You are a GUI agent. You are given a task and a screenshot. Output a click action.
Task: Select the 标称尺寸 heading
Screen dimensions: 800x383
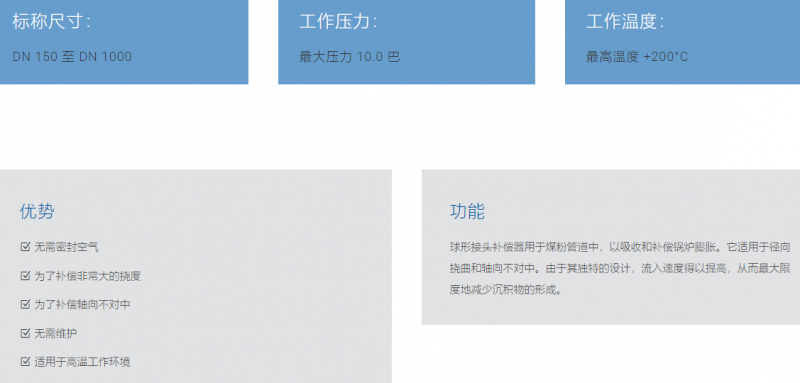tap(51, 22)
